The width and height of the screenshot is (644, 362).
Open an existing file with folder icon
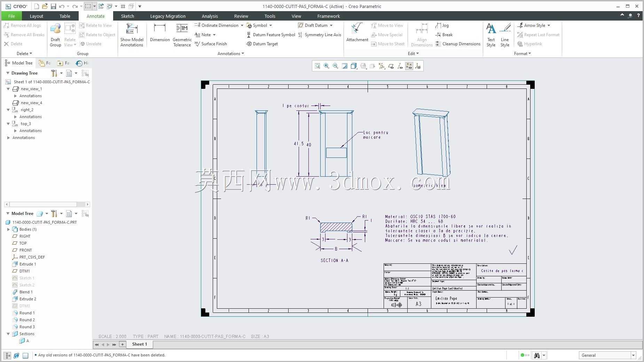coord(45,6)
